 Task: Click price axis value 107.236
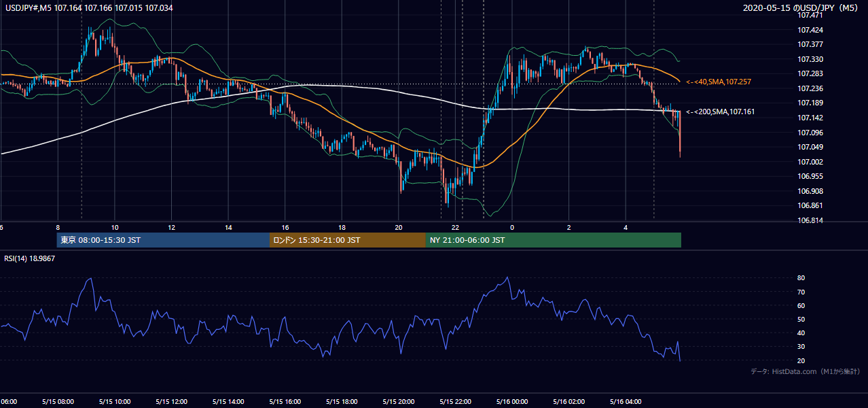(x=810, y=89)
